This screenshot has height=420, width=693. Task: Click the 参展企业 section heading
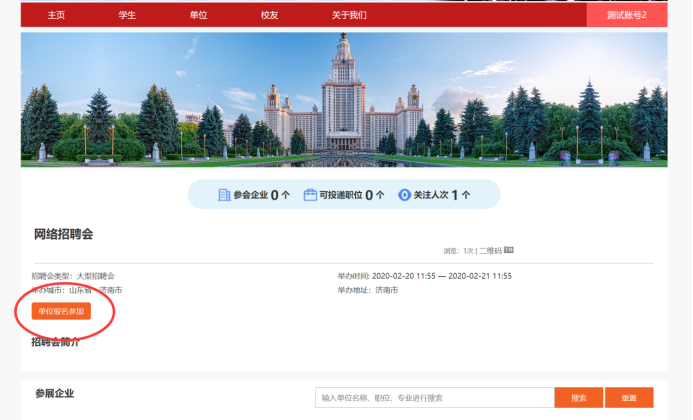[x=54, y=394]
